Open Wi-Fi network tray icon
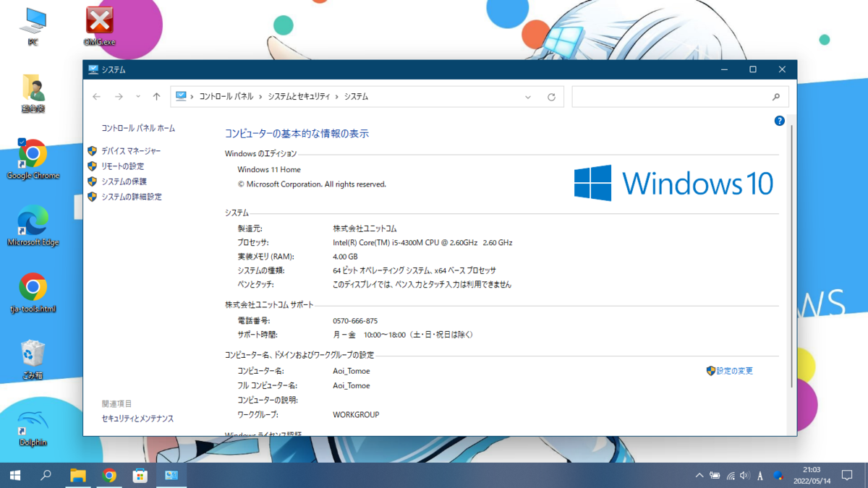The height and width of the screenshot is (488, 868). 730,476
